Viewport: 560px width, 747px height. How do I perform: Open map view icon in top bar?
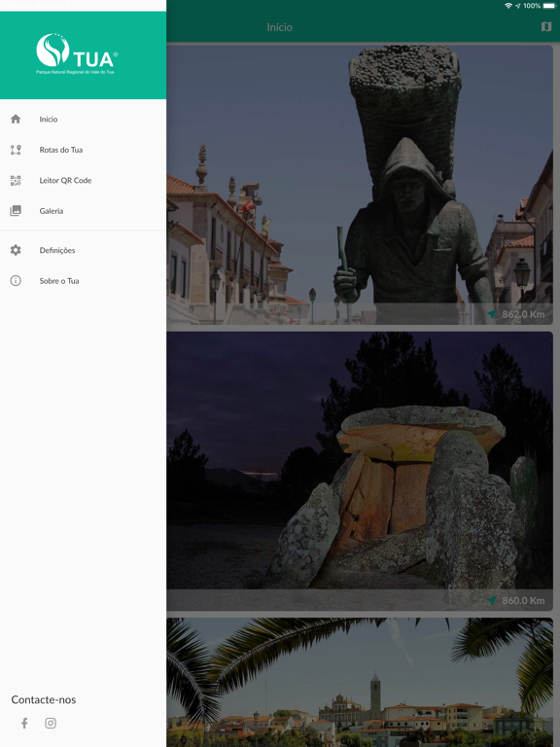(546, 26)
